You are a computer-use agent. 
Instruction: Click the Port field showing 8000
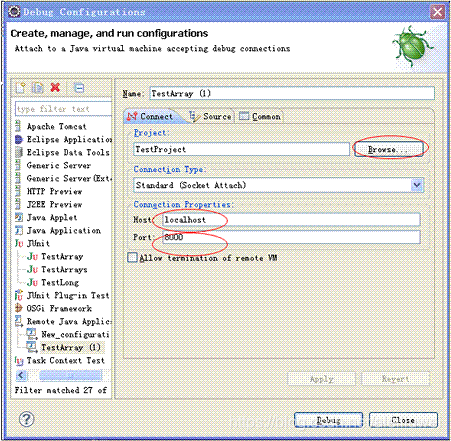tap(291, 237)
